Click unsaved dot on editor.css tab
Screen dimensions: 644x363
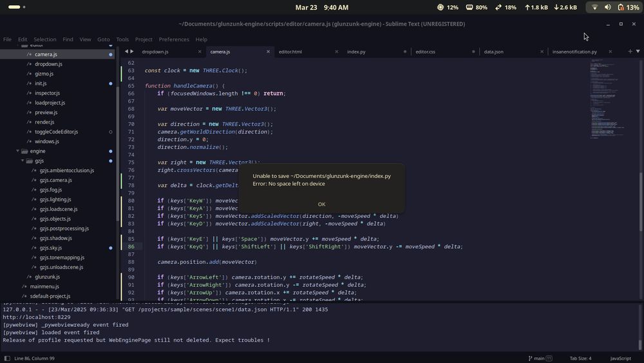click(x=473, y=52)
